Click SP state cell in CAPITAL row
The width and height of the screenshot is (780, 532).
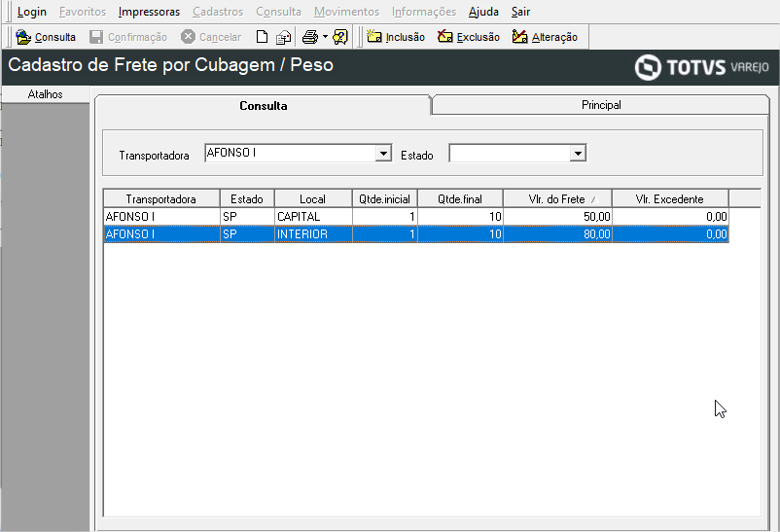pyautogui.click(x=247, y=217)
